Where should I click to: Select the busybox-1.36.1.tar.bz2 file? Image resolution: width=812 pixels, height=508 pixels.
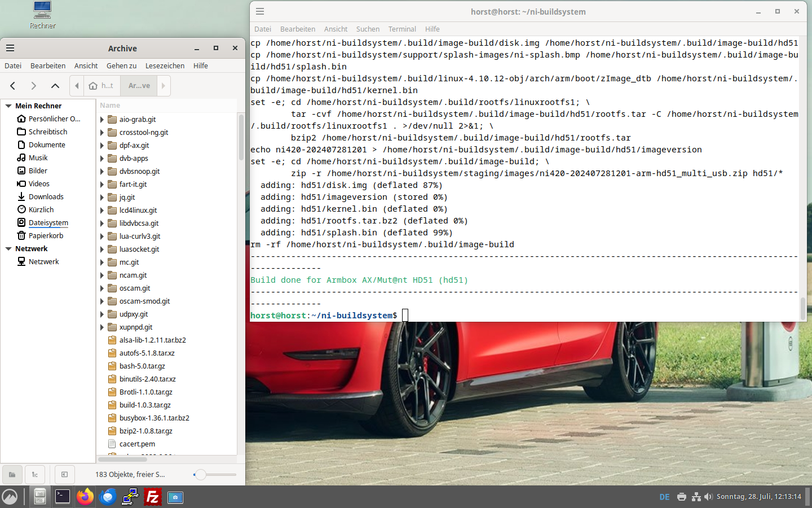coord(154,418)
